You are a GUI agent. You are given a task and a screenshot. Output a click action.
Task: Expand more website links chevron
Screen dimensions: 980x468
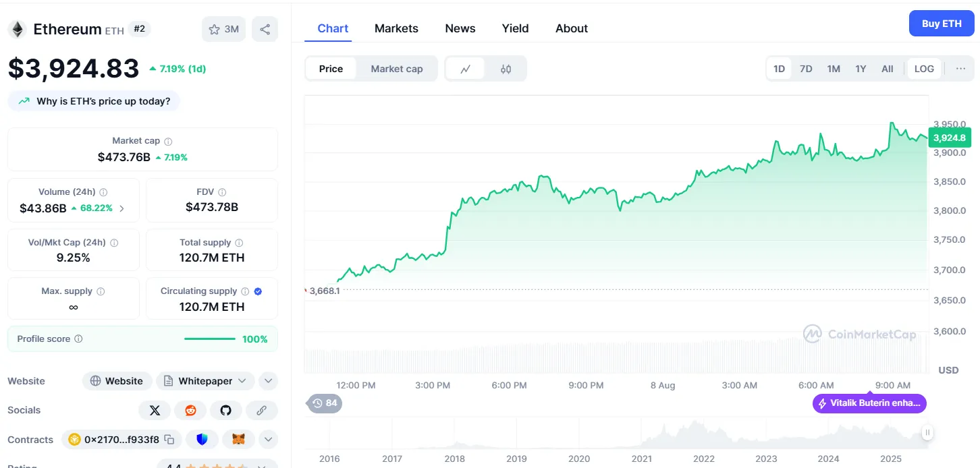pos(268,381)
